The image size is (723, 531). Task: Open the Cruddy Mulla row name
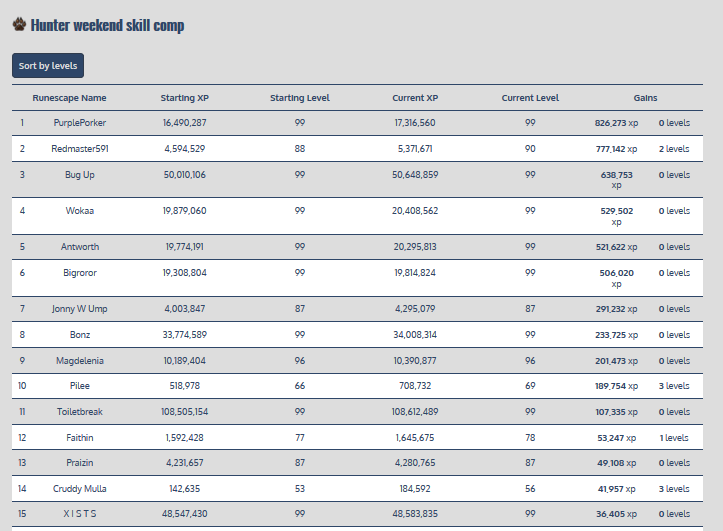[x=80, y=489]
